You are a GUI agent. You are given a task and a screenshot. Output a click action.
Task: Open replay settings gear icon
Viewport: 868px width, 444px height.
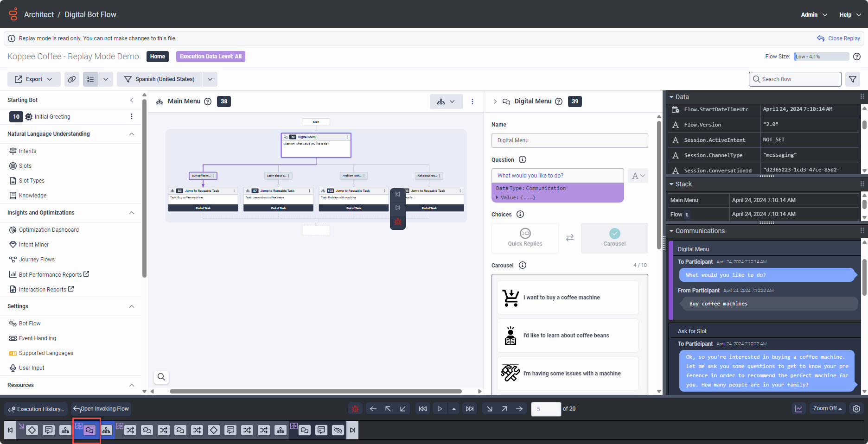click(856, 409)
